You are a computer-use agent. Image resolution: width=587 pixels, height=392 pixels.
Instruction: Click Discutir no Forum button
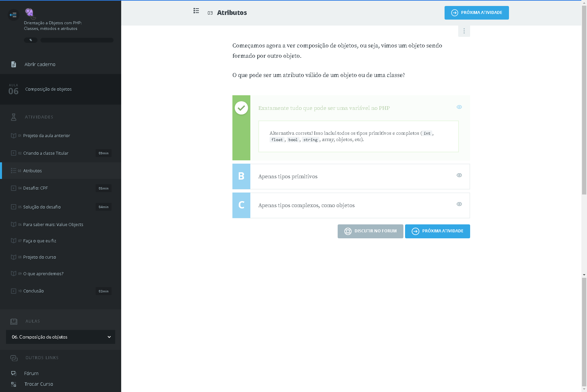point(370,231)
